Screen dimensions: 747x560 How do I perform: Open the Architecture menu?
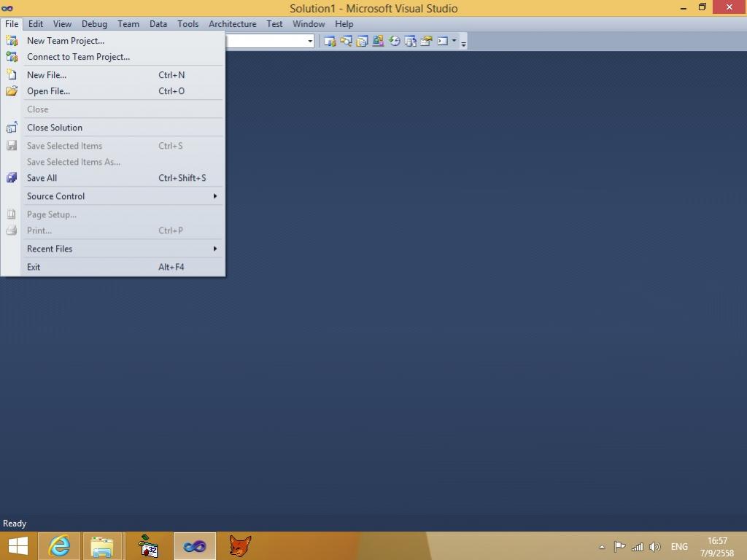pyautogui.click(x=233, y=24)
